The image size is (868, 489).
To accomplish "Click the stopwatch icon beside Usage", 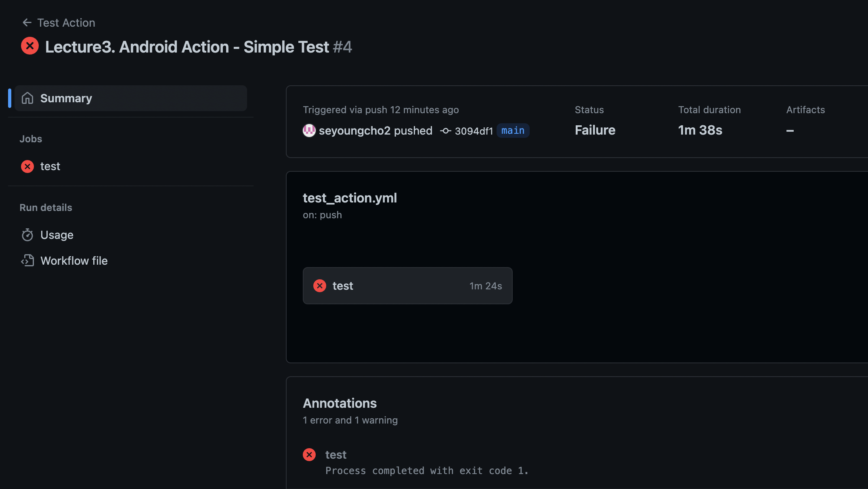I will pos(27,235).
